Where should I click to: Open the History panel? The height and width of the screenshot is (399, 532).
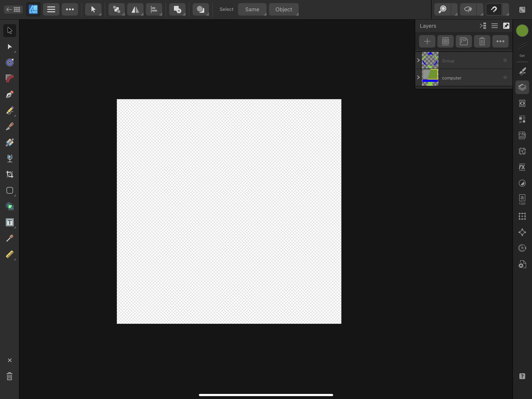point(522,248)
